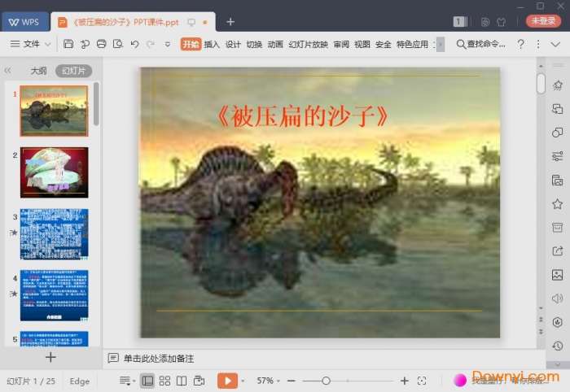Viewport: 570px width, 392px height.
Task: Open the 视图 ribbon tab
Action: pyautogui.click(x=362, y=44)
